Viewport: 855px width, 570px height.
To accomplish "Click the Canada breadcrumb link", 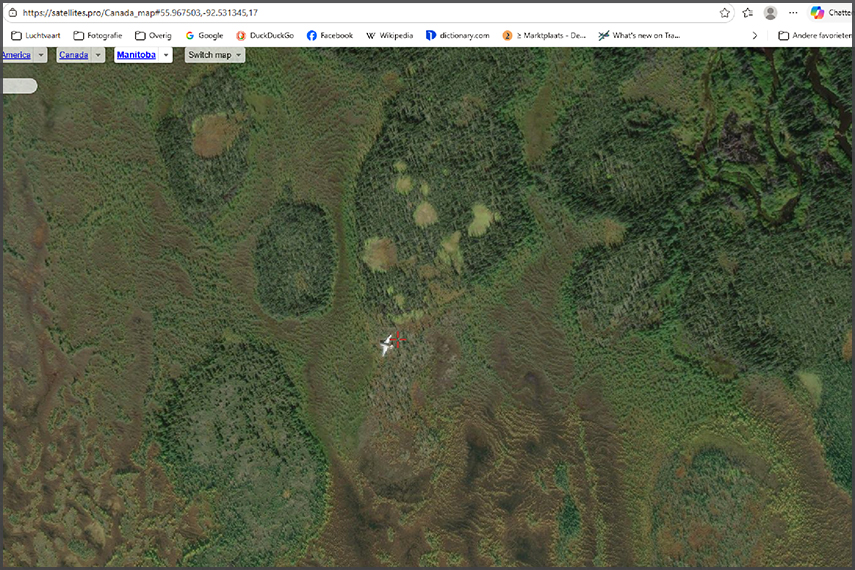I will [73, 55].
